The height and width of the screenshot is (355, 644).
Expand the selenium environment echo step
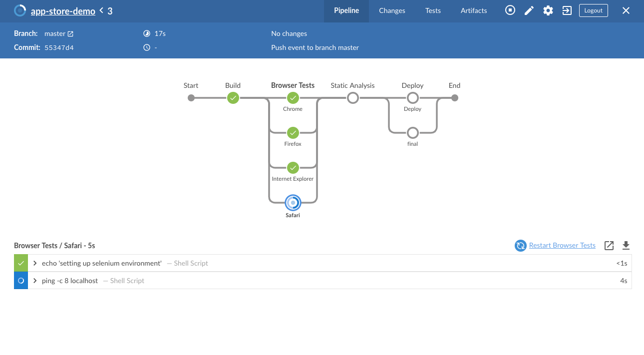(x=34, y=263)
